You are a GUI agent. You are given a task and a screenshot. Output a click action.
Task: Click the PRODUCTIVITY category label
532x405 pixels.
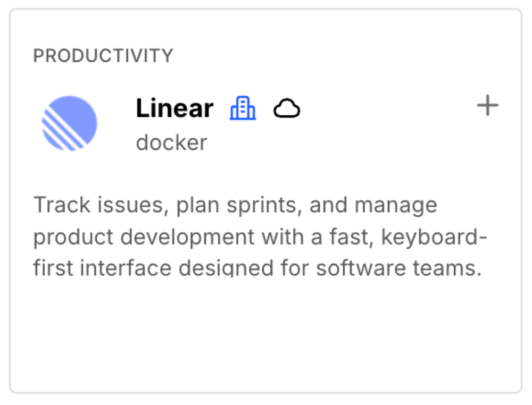103,56
